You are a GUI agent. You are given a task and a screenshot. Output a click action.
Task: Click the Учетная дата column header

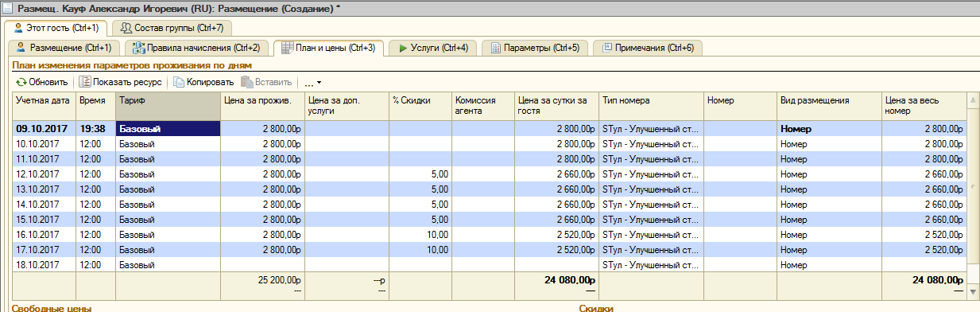point(45,107)
